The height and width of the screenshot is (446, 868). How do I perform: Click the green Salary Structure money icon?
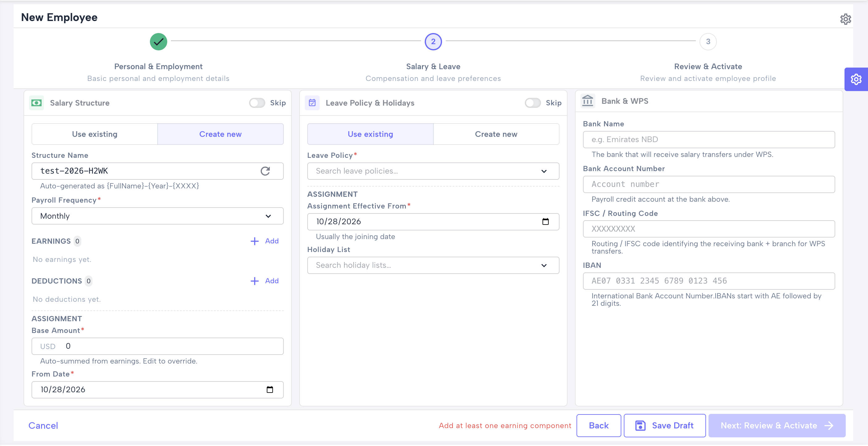coord(36,103)
